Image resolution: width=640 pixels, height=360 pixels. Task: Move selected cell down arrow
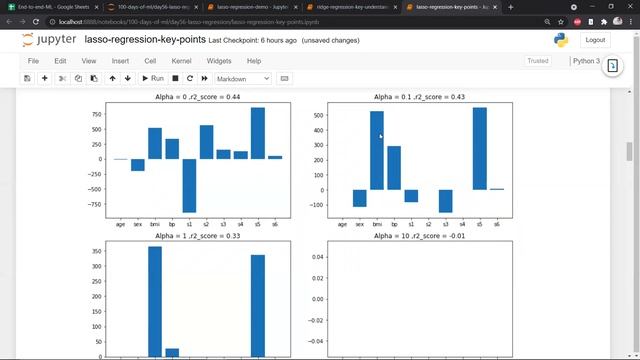128,78
